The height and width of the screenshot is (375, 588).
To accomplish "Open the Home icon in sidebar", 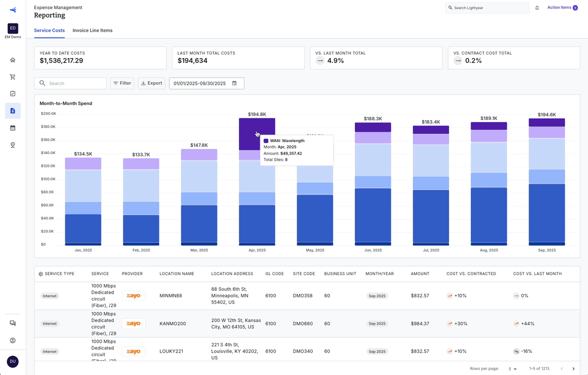I will click(13, 60).
